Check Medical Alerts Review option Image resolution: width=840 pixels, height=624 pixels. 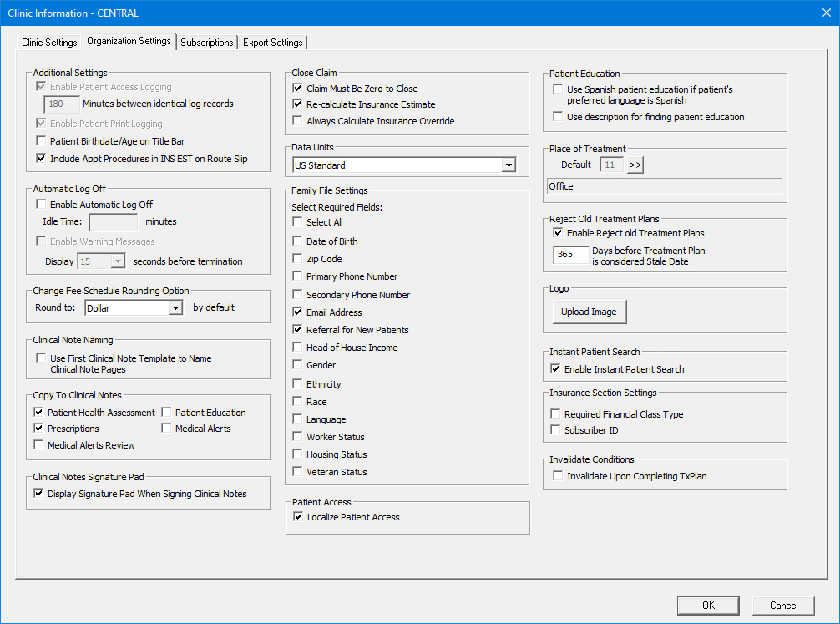[39, 445]
